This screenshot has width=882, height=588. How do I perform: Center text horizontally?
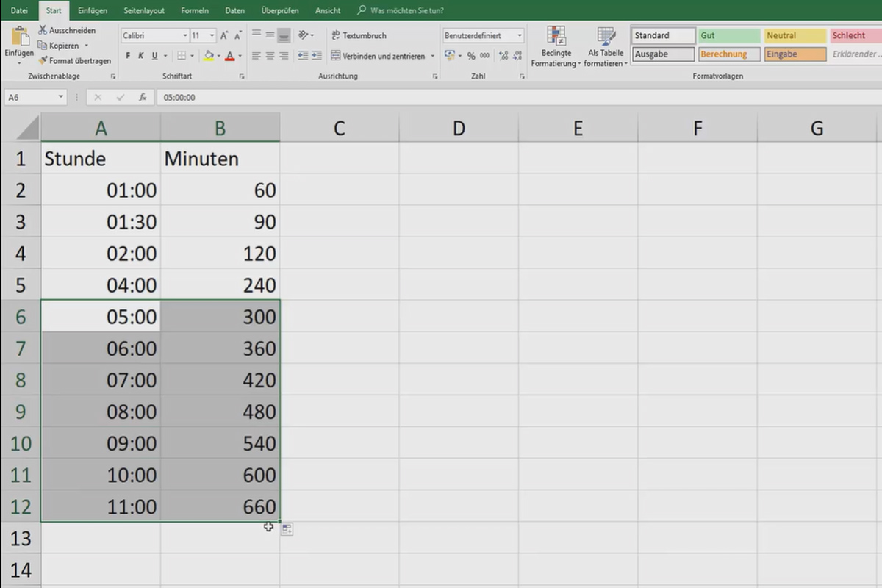pyautogui.click(x=270, y=56)
